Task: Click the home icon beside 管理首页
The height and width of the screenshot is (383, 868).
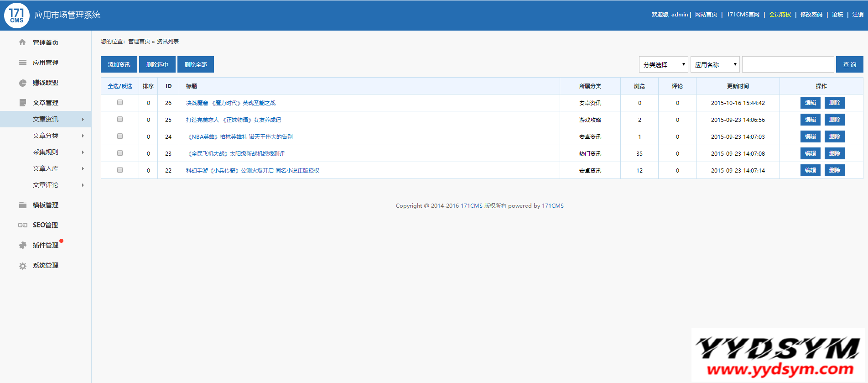Action: 22,42
